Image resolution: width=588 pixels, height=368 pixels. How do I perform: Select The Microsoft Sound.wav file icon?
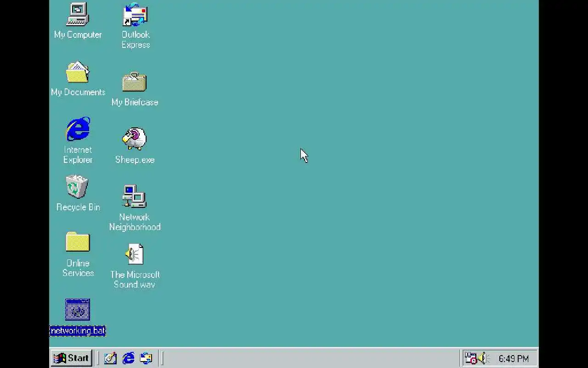pyautogui.click(x=135, y=254)
